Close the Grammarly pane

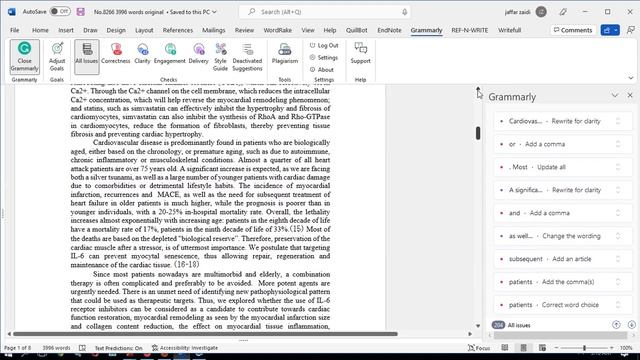point(630,95)
